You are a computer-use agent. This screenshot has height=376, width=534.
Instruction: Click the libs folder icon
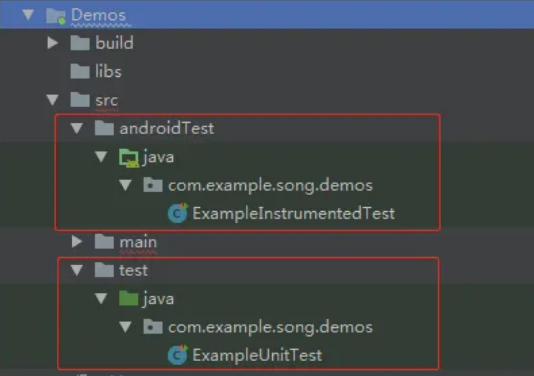80,72
